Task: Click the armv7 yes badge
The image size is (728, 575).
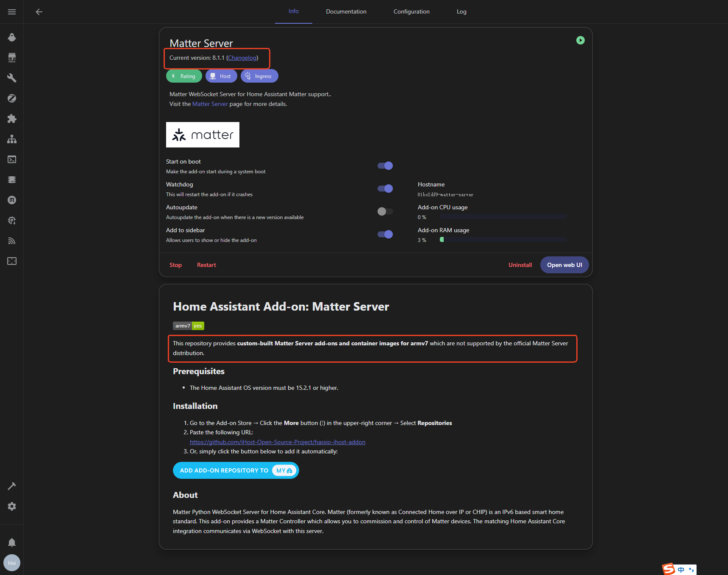Action: [x=189, y=326]
